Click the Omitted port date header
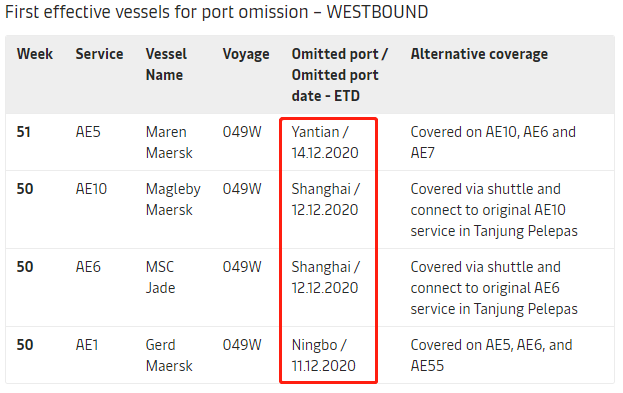Screen dimensions: 623x393 [340, 75]
